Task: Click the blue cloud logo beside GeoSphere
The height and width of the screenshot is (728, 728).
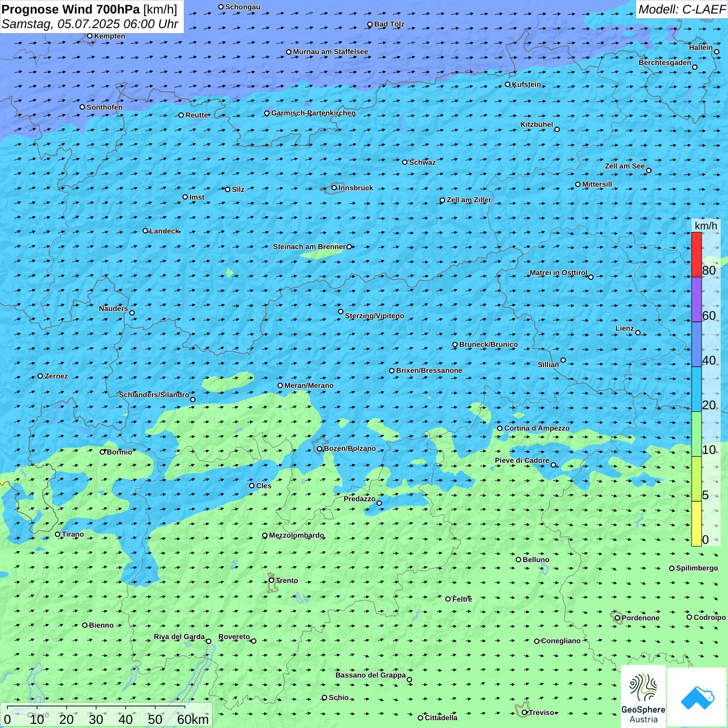Action: [x=697, y=697]
